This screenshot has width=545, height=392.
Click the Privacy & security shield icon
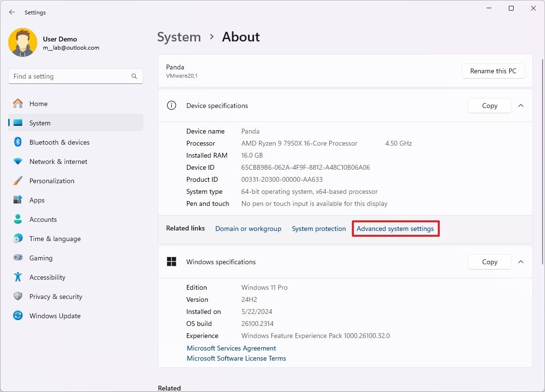[18, 297]
